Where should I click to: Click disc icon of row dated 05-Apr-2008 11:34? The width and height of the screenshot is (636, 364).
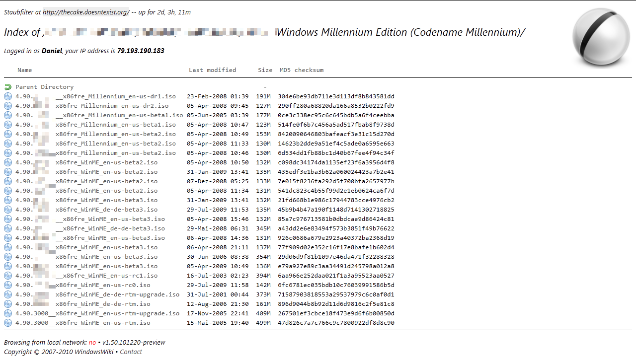[7, 191]
